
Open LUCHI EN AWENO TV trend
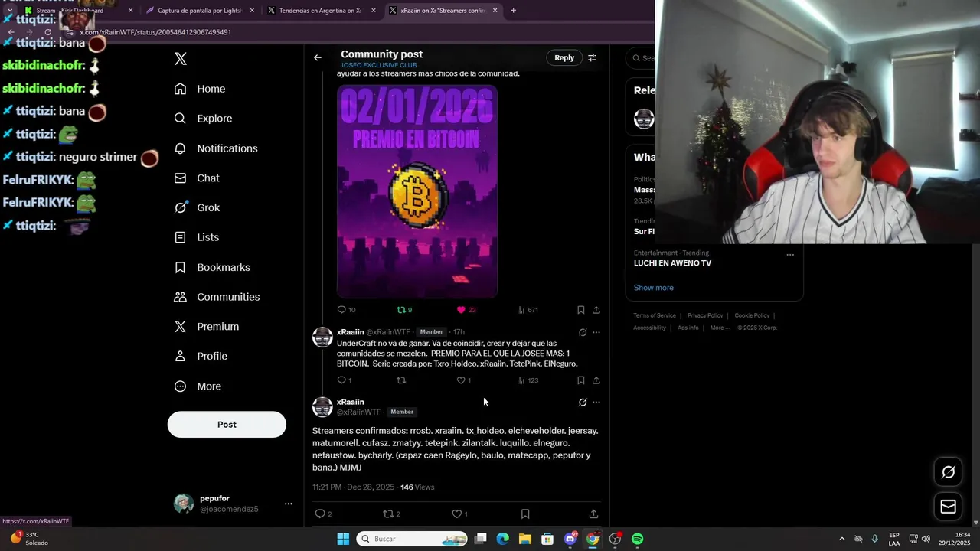click(672, 263)
